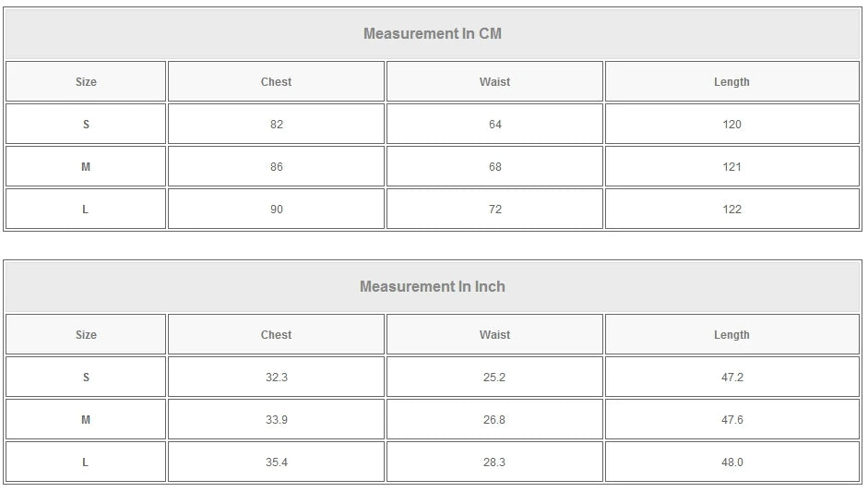The width and height of the screenshot is (868, 492).
Task: Click the Waist header in CM table
Action: [x=494, y=82]
